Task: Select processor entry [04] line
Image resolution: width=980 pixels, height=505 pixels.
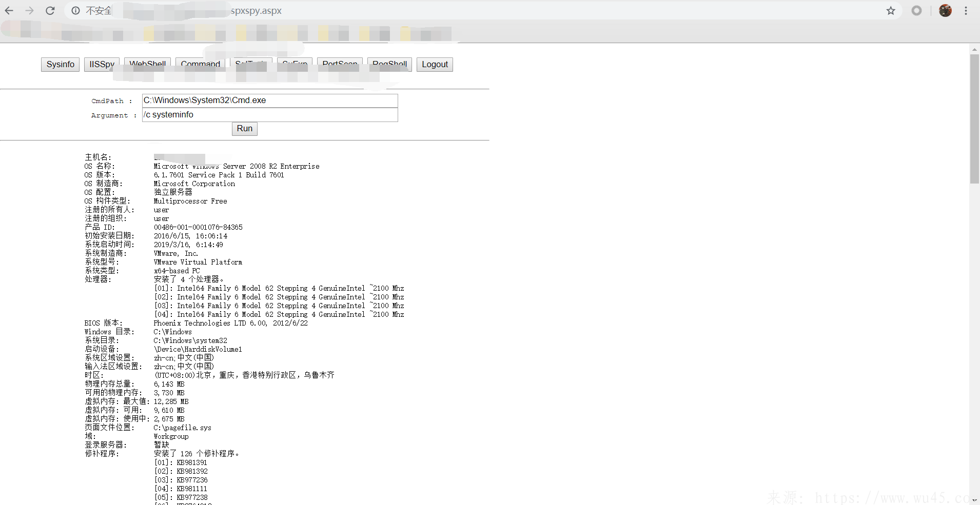Action: [x=279, y=314]
